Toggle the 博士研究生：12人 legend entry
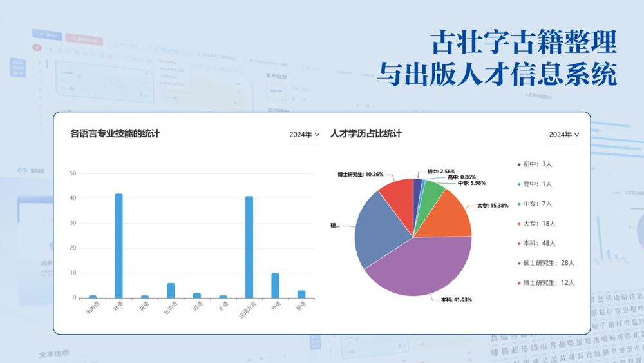Screen dimensions: 644x363 (x=546, y=282)
